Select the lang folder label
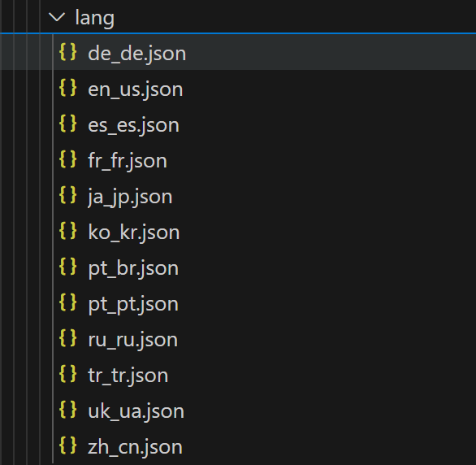Screen dimensions: 476x465 (95, 18)
